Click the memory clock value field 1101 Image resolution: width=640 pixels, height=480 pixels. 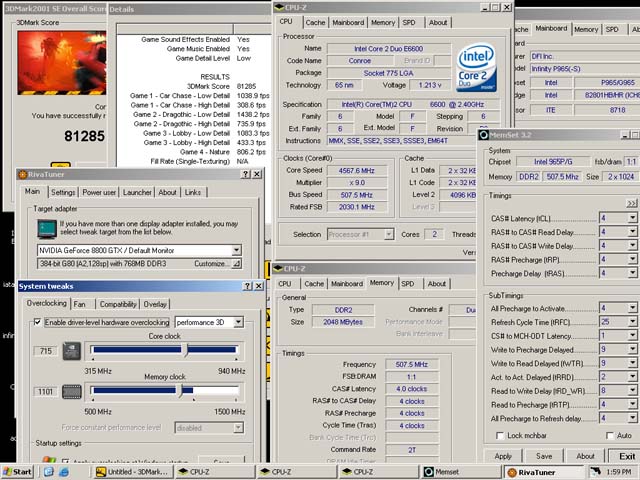45,392
